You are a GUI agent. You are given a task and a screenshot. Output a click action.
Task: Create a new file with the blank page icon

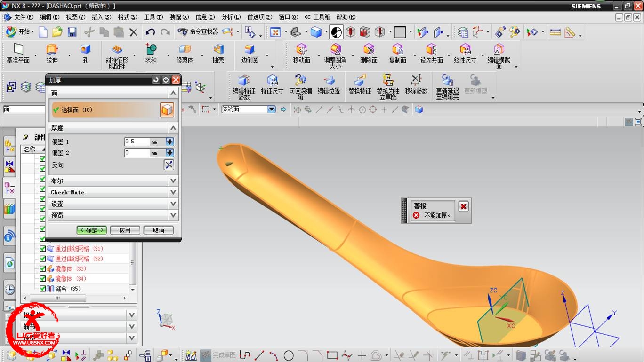[43, 32]
